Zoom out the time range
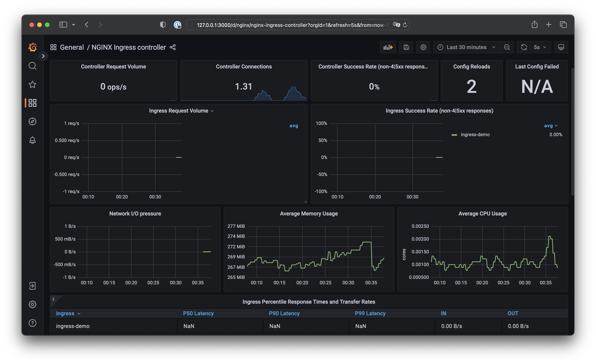596x364 pixels. (507, 47)
